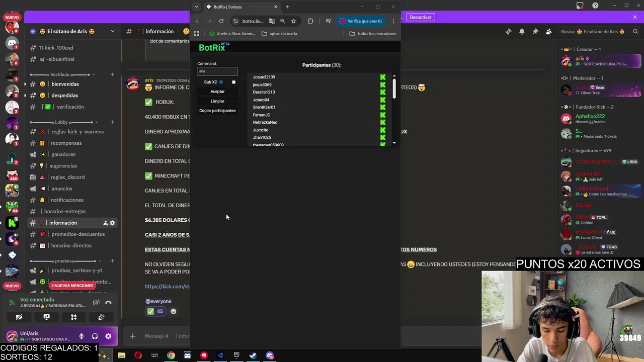
Task: Open a new Chrome tab
Action: pyautogui.click(x=288, y=7)
